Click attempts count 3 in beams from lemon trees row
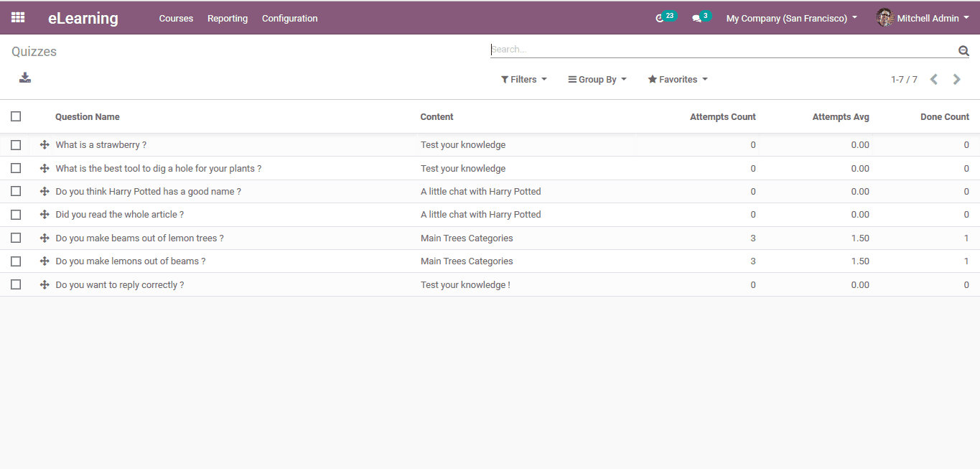Viewport: 980px width, 469px height. point(753,238)
